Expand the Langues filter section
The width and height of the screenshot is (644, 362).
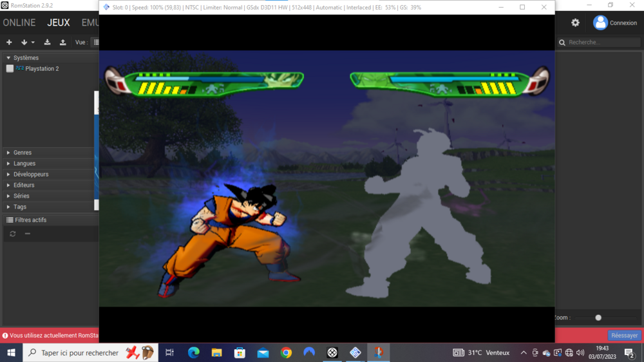[8, 164]
